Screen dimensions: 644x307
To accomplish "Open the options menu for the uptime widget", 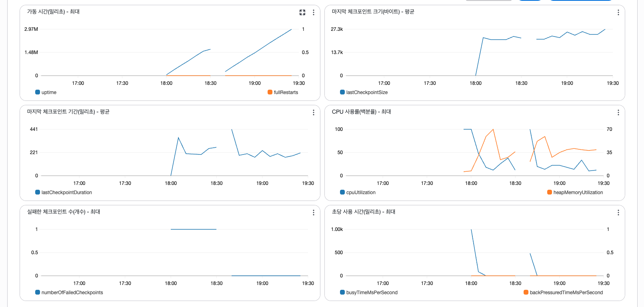I will tap(314, 12).
